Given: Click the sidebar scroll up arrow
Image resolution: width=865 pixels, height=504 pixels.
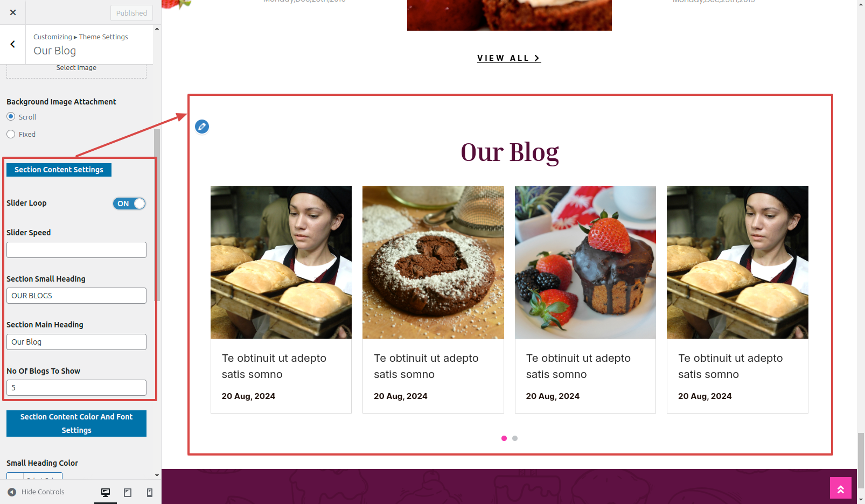Looking at the screenshot, I should pyautogui.click(x=157, y=29).
